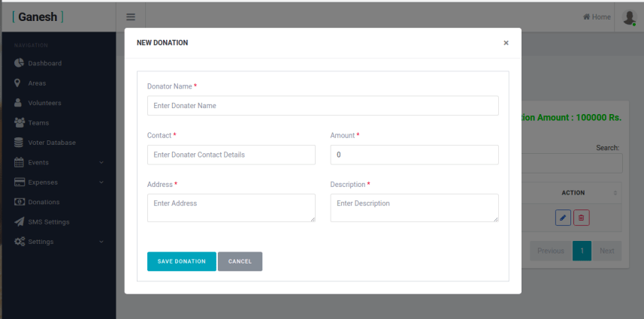Expand the Settings submenu chevron
The image size is (644, 319).
click(101, 242)
